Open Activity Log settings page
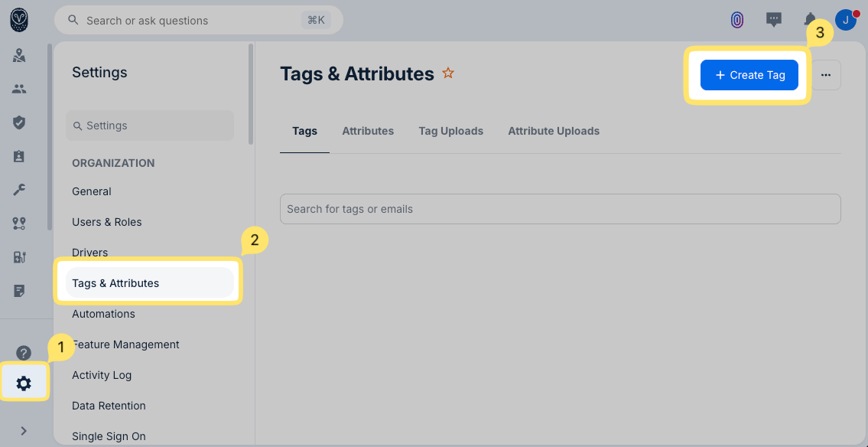Screen dimensions: 868x447 (102, 375)
